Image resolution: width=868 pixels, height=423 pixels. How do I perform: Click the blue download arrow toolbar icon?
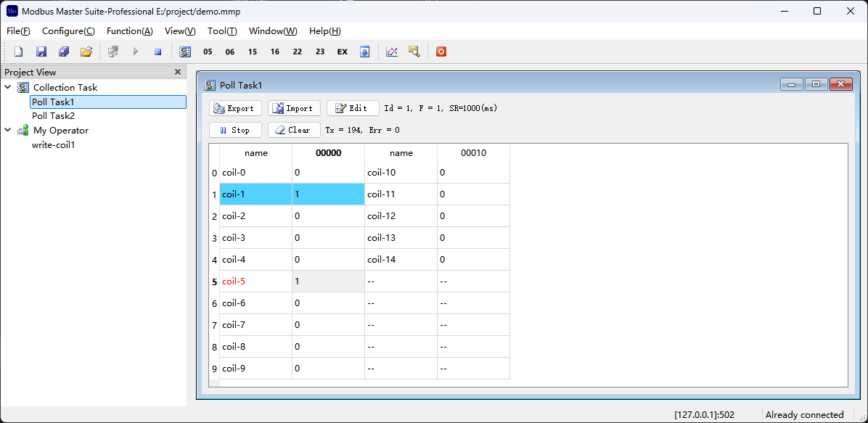[365, 52]
